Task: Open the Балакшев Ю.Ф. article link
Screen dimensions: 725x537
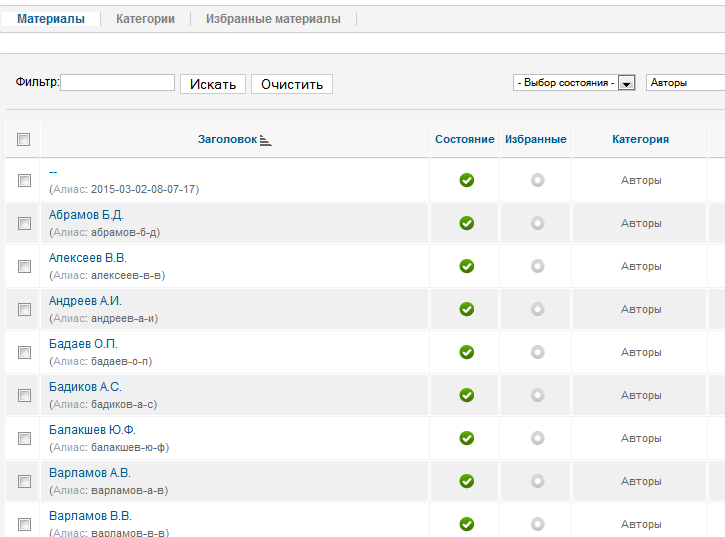Action: (x=92, y=430)
